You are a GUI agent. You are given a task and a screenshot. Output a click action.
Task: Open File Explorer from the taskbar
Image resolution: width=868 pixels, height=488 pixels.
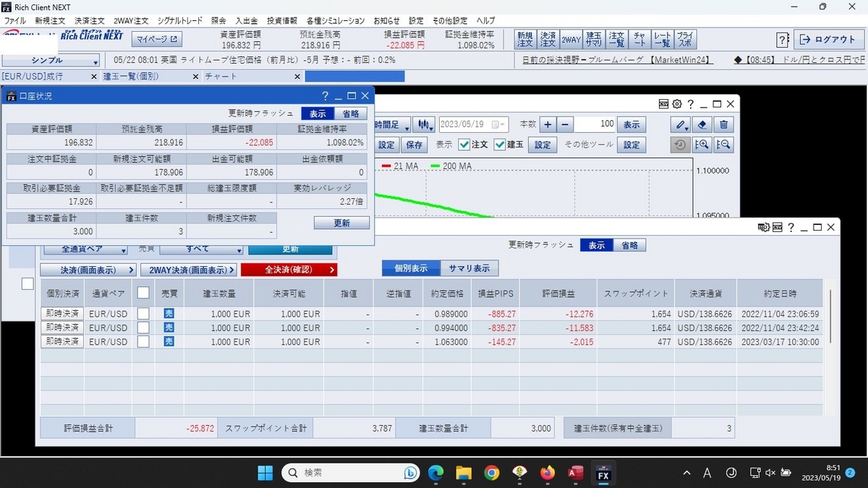point(464,473)
